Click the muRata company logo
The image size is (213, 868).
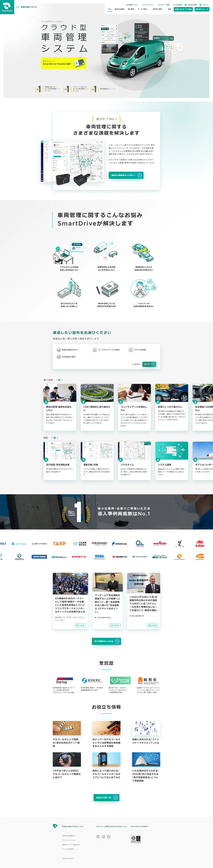[x=160, y=543]
